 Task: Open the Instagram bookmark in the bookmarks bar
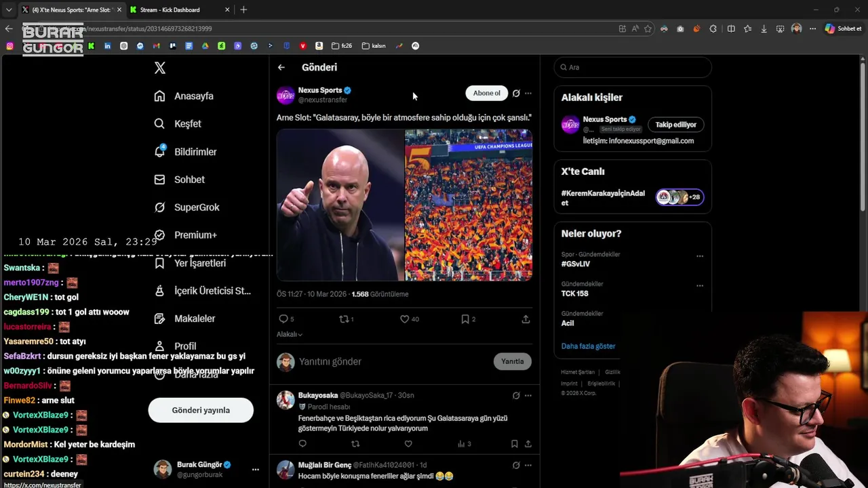(x=9, y=46)
